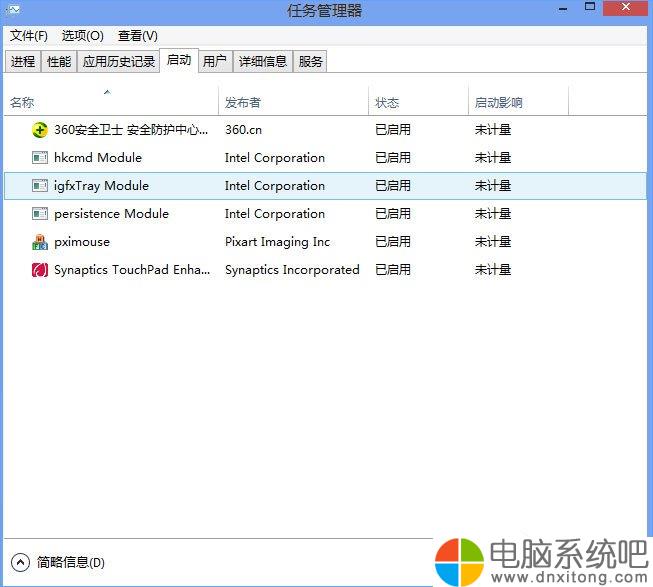Viewport: 653px width, 587px height.
Task: Click the Synaptics Incorporated publisher cell
Action: 292,270
